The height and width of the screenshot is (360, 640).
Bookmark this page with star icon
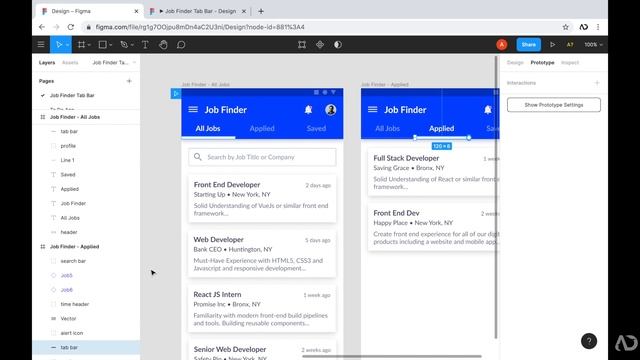[x=565, y=27]
